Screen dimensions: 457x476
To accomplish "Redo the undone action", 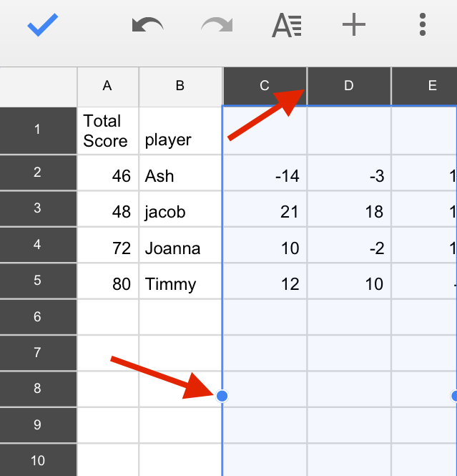I will click(x=217, y=25).
